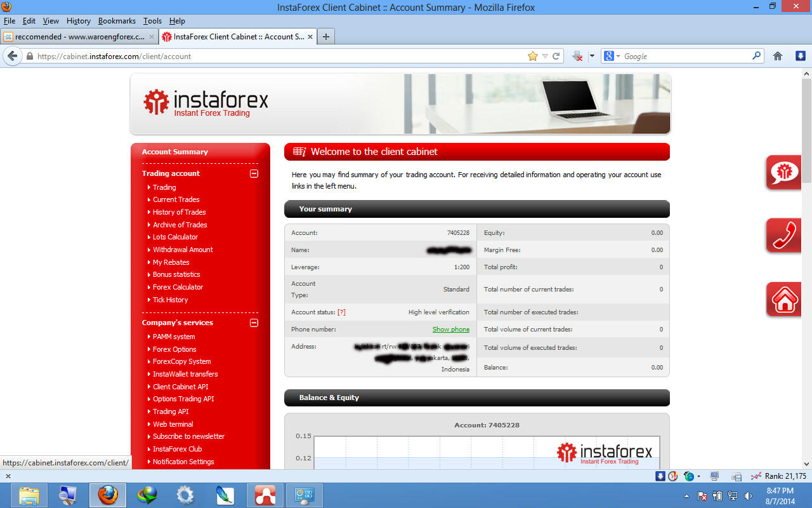
Task: Click the downloads arrow icon with red X
Action: click(577, 56)
